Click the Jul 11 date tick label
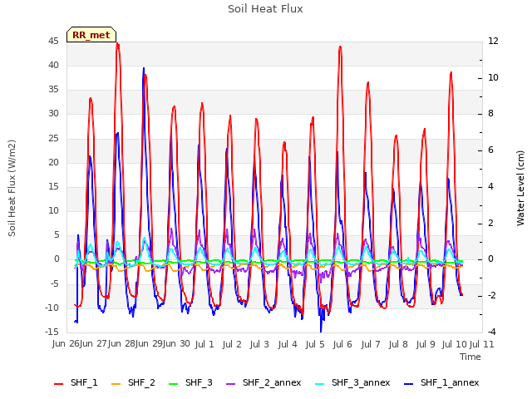The width and height of the screenshot is (532, 399). tap(481, 344)
